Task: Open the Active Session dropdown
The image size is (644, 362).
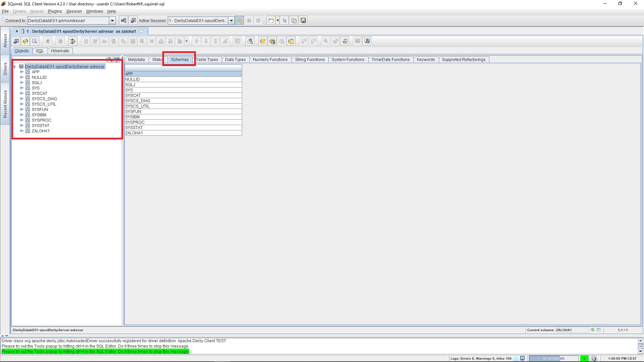Action: coord(231,21)
